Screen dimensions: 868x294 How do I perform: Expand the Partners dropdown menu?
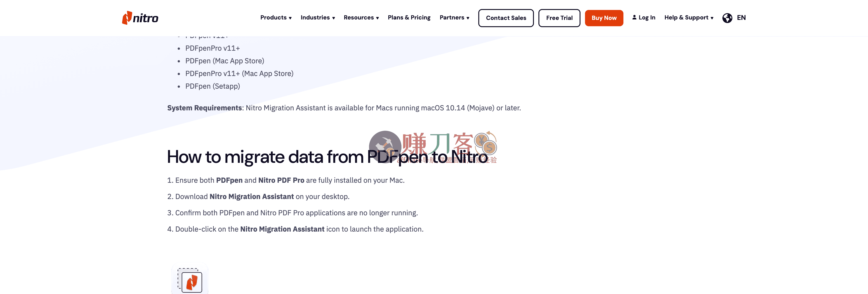[454, 18]
